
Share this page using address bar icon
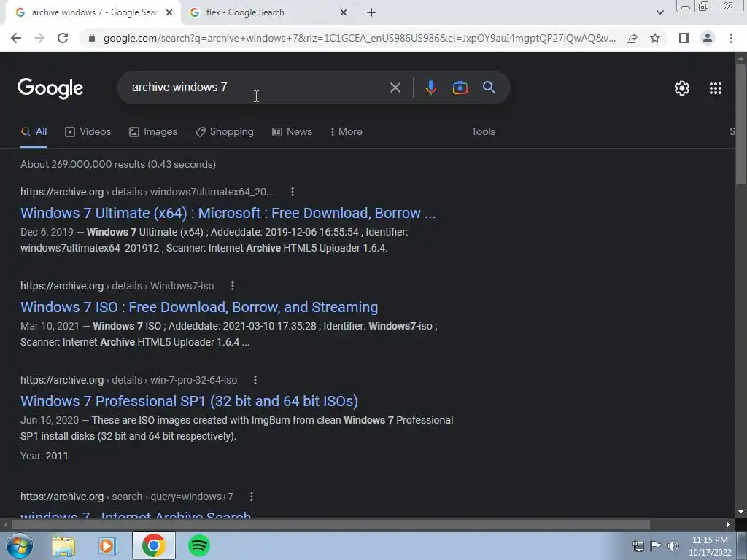point(632,38)
